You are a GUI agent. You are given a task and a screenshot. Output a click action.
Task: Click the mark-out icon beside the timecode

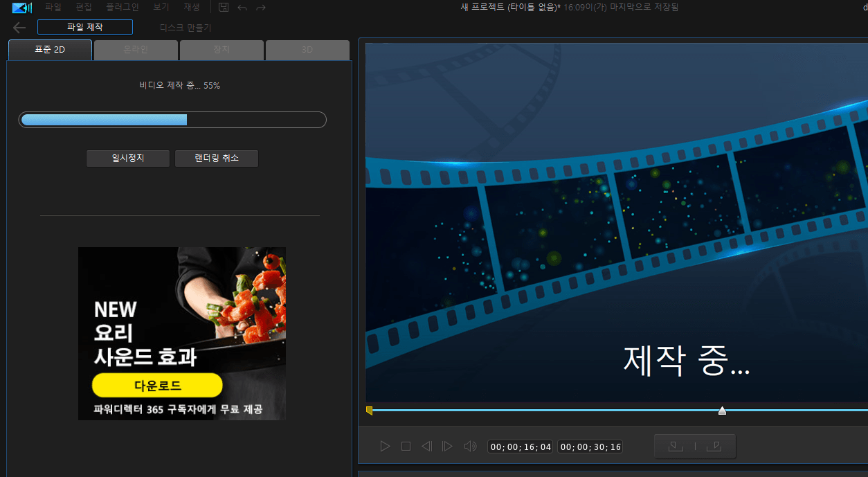pos(714,447)
